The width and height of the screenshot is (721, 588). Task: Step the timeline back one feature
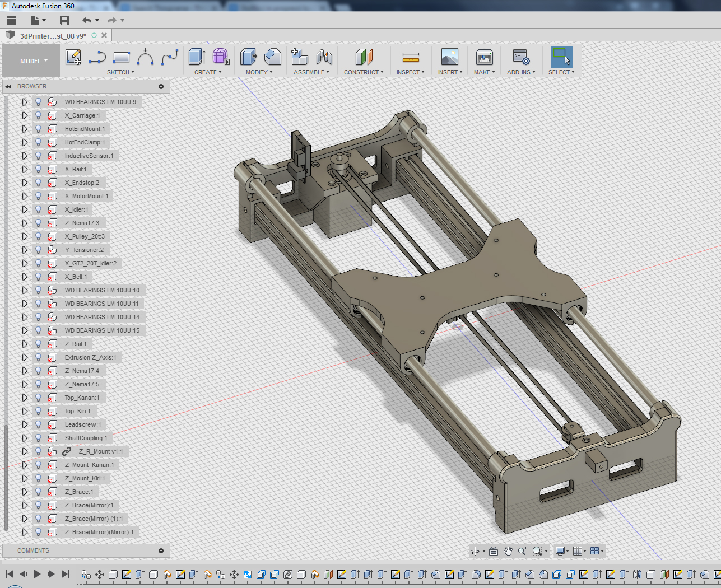(23, 574)
